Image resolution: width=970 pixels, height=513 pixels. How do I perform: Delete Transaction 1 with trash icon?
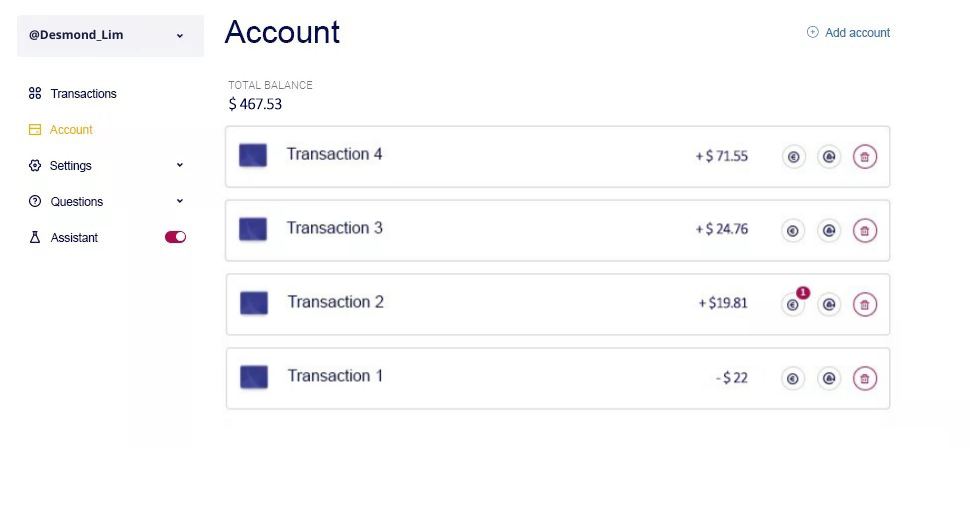tap(865, 379)
